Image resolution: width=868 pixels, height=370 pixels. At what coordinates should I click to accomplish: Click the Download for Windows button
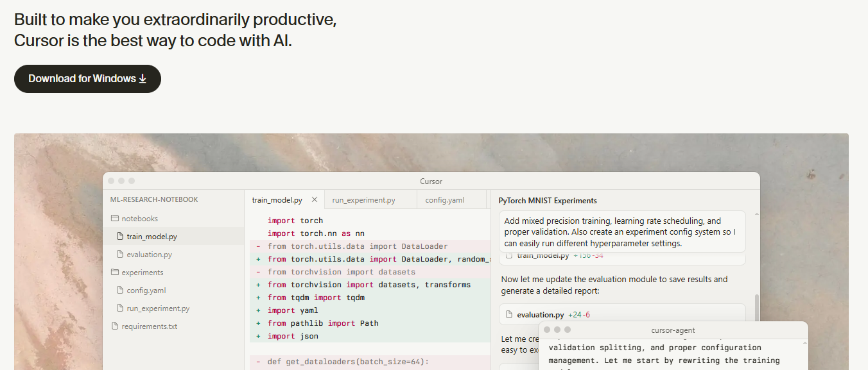pyautogui.click(x=87, y=79)
